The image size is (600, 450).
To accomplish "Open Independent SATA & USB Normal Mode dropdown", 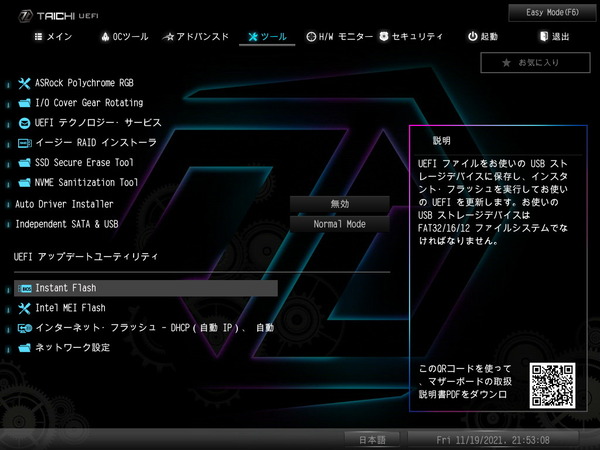I will coord(340,224).
